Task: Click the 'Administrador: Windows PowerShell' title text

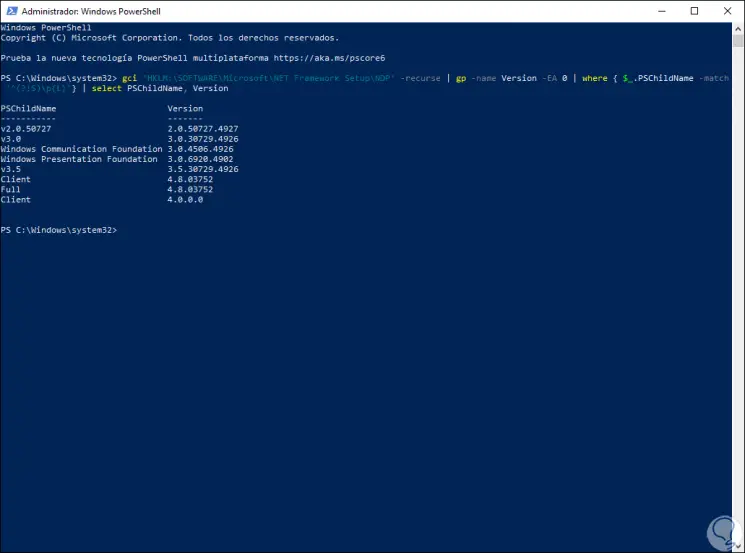Action: click(87, 10)
